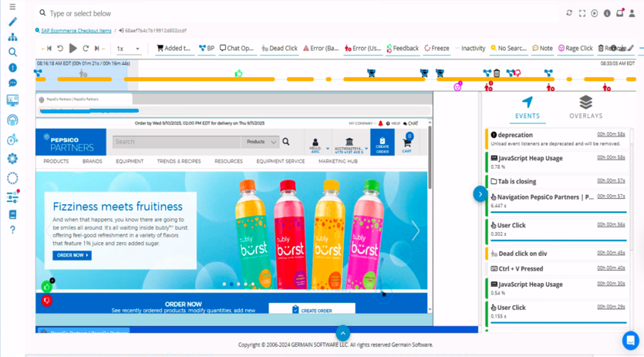Open the BRANDS menu in replayed page
644x357 pixels.
(x=92, y=161)
